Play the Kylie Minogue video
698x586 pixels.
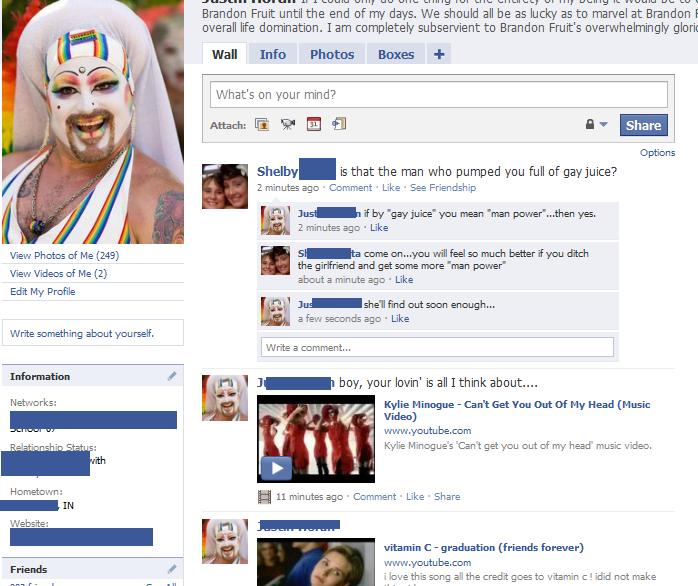tap(276, 468)
